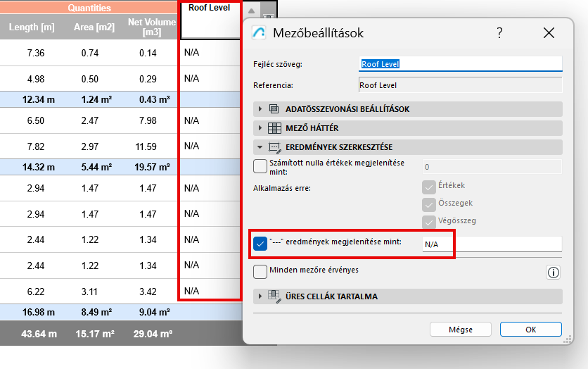The width and height of the screenshot is (588, 369).
Task: Click the Eredmények szerkesztése pencil icon
Action: pyautogui.click(x=275, y=147)
